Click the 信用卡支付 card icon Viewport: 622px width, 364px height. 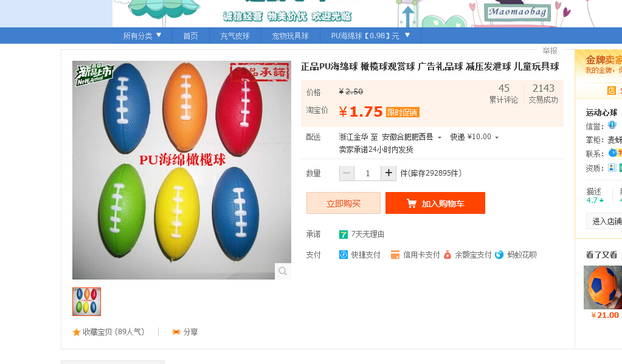(x=395, y=255)
